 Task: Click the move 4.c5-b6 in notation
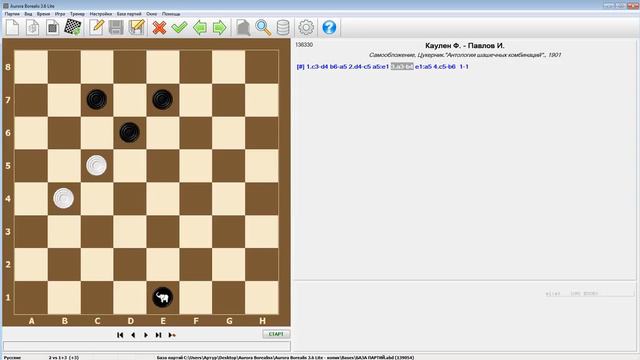pyautogui.click(x=444, y=67)
